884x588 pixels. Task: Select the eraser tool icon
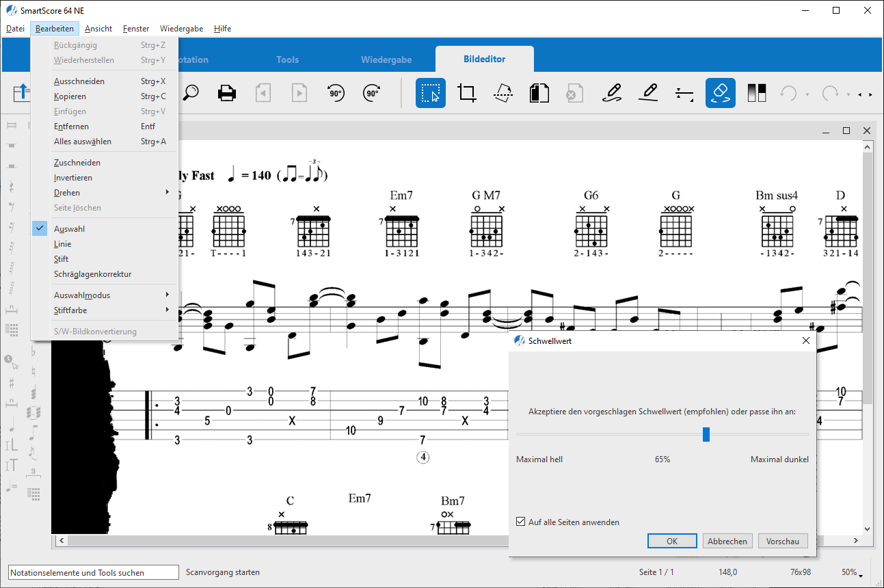(x=720, y=93)
